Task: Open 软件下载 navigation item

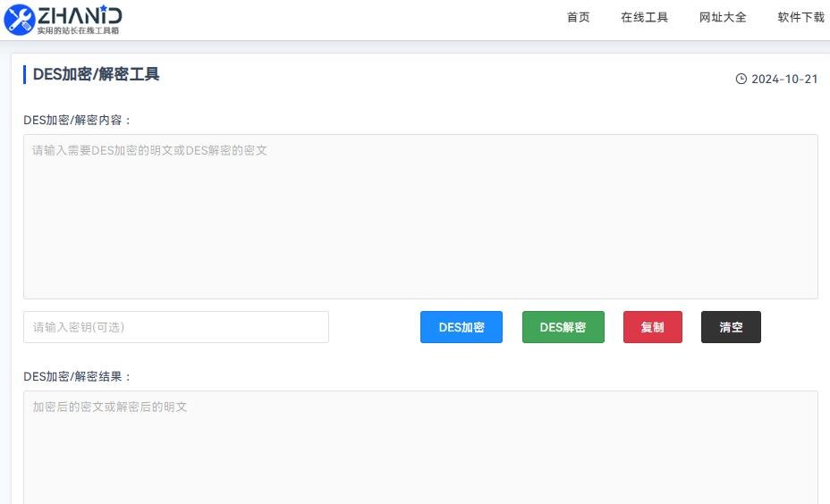Action: click(800, 18)
